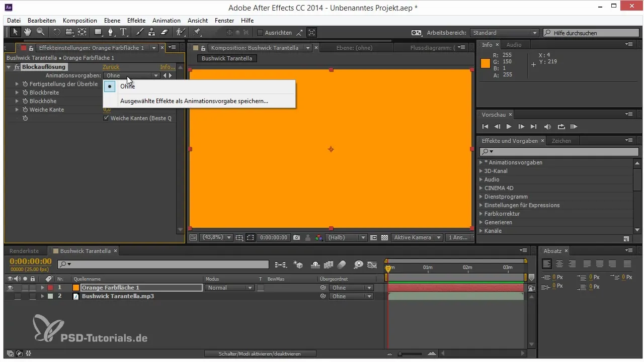Toggle stopwatch for Weiche Kante property
This screenshot has width=644, height=362.
click(x=25, y=110)
